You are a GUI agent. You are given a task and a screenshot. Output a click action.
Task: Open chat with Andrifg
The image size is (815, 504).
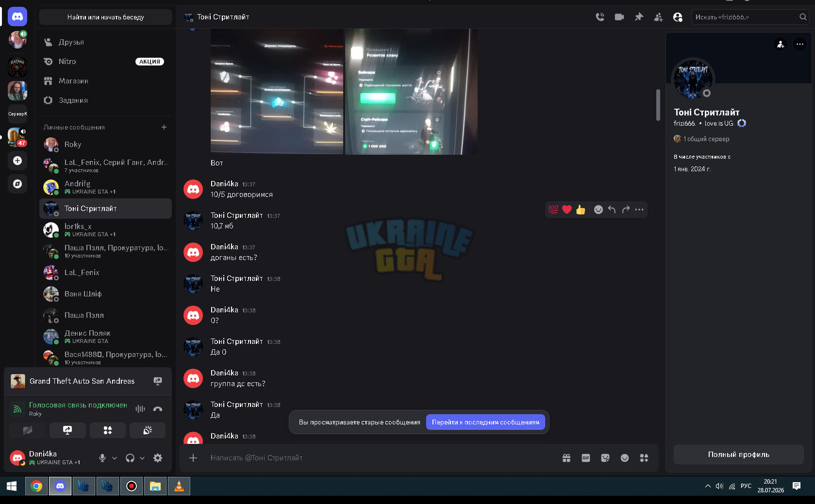[x=105, y=187]
